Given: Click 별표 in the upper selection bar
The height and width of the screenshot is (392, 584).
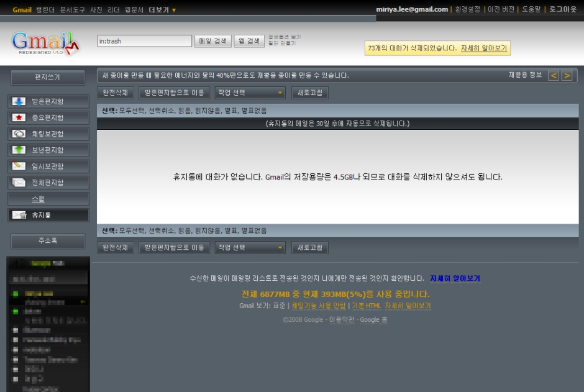Looking at the screenshot, I should pos(230,111).
